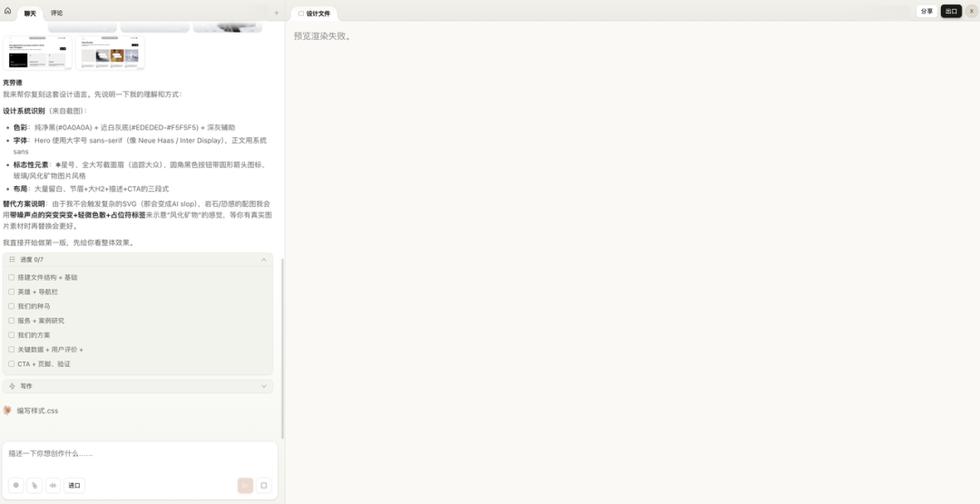Add a new tab with the plus icon

click(277, 13)
